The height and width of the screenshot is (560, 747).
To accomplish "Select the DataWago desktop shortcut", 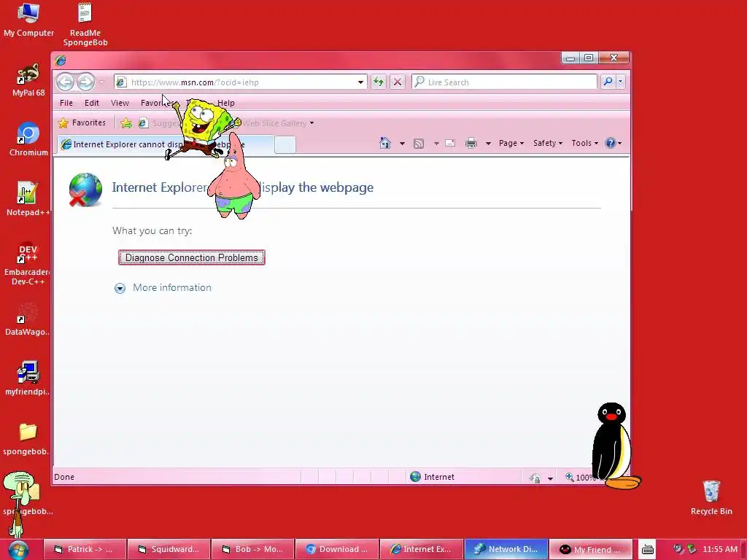I will coord(27,319).
